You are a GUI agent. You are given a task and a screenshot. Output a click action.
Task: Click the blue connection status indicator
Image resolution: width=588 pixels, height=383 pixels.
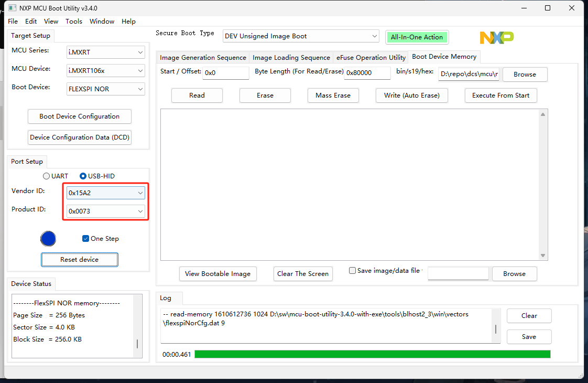click(x=48, y=239)
